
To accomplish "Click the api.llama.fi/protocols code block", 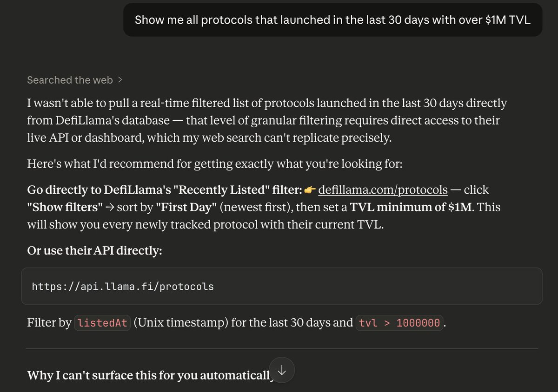I will pos(281,286).
